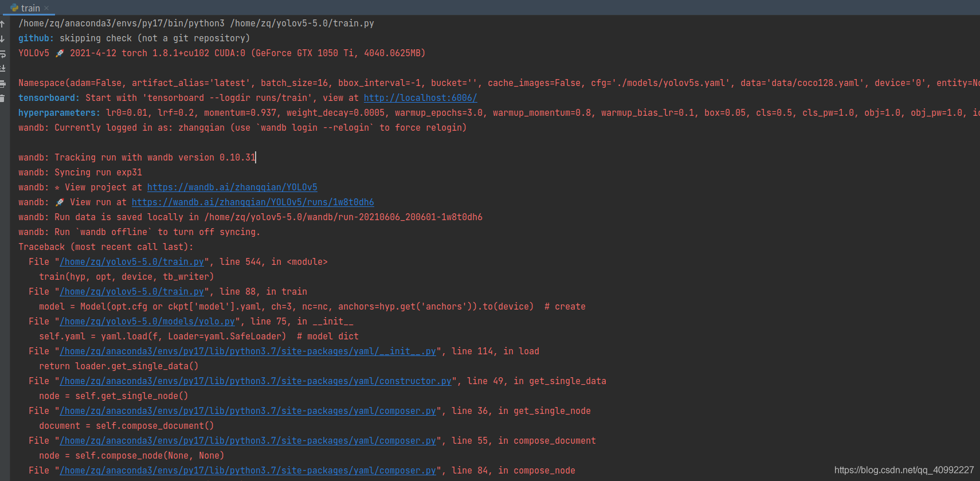This screenshot has width=980, height=481.
Task: Click the 'wandb offline to turn off syncing' line
Action: pos(139,232)
